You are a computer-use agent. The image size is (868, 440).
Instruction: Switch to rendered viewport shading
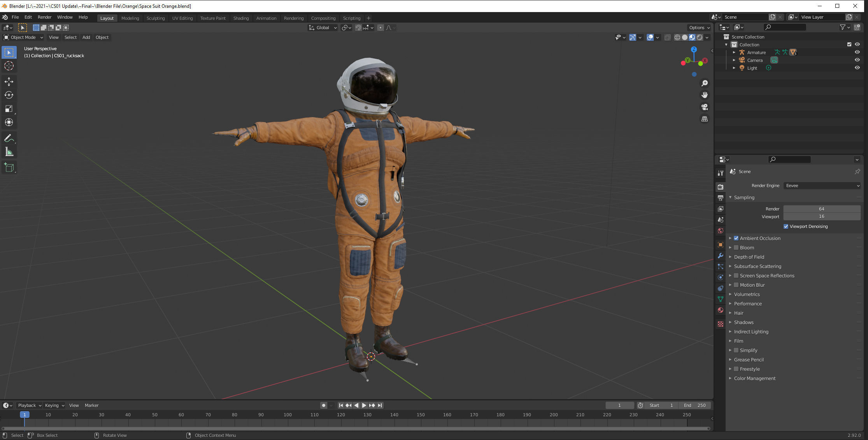pyautogui.click(x=700, y=37)
